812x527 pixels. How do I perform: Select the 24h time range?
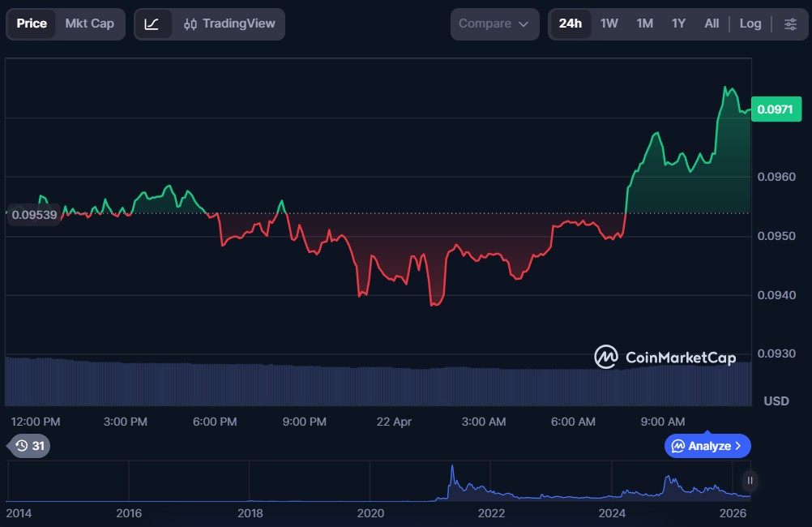click(x=570, y=24)
